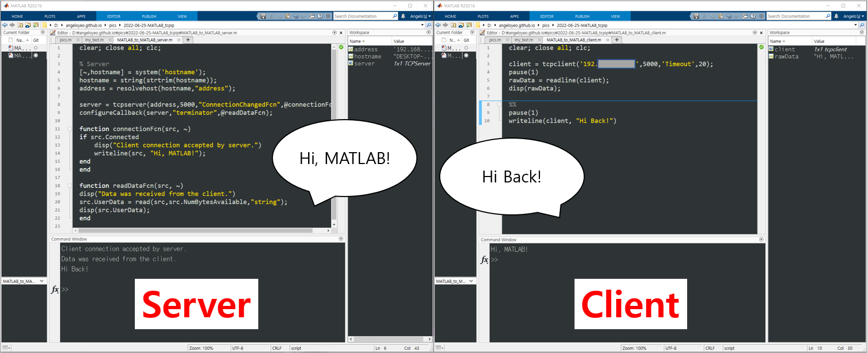Collapse connectionFcn function fold marker at line 11

[x=69, y=129]
